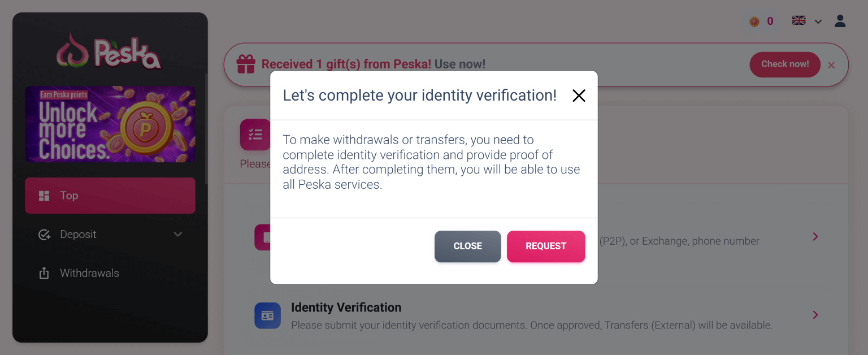This screenshot has width=868, height=355.
Task: Dismiss the gift notification banner
Action: 831,65
